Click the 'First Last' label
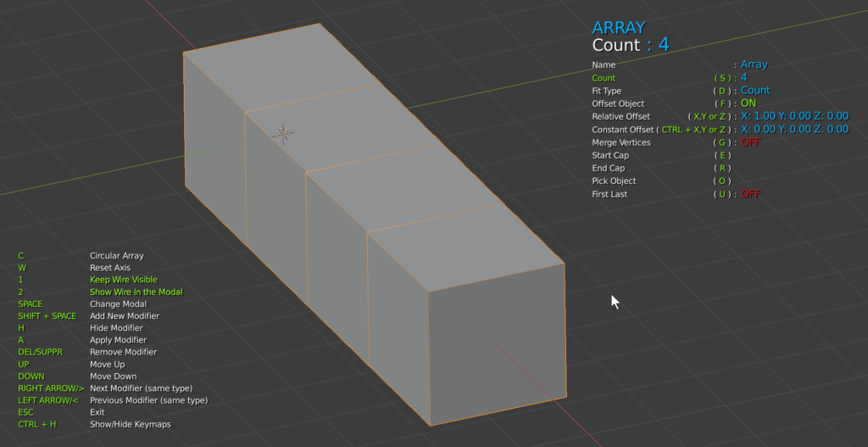Screen dimensions: 868x447 [x=609, y=194]
